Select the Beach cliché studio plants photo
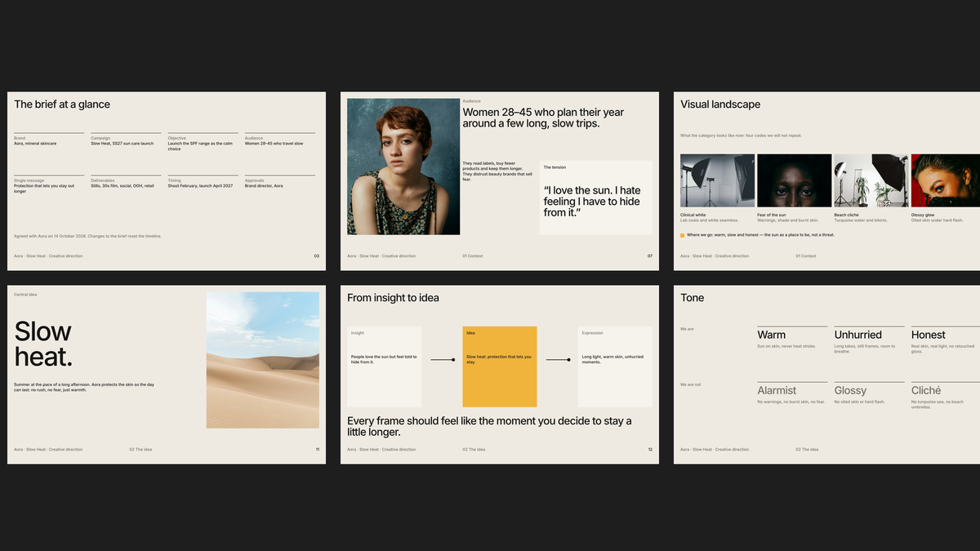 click(x=871, y=180)
